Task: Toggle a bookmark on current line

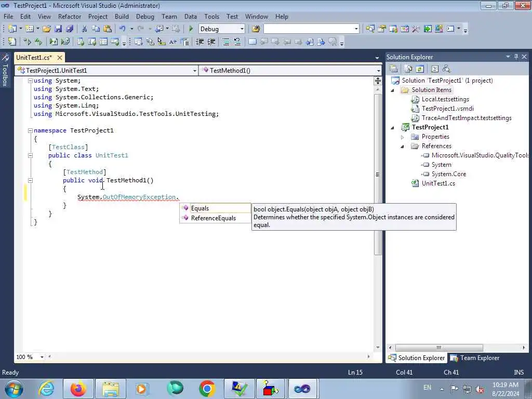Action: click(252, 42)
